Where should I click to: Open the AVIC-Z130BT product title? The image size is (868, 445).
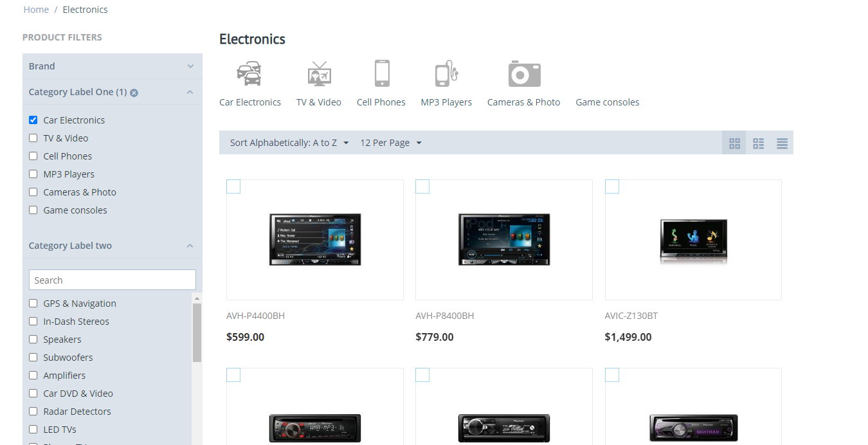tap(631, 316)
